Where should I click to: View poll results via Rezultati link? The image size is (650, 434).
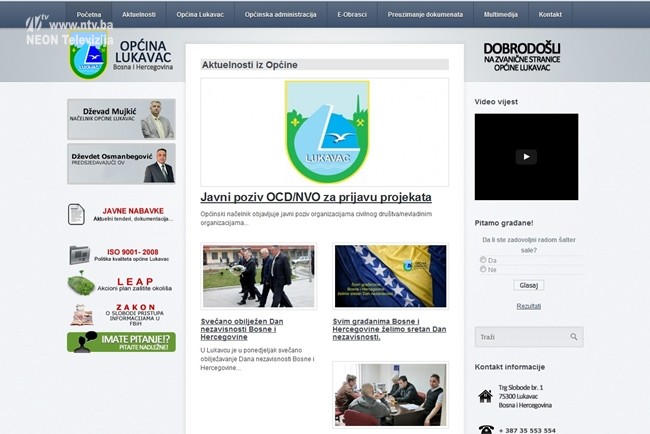tap(528, 306)
